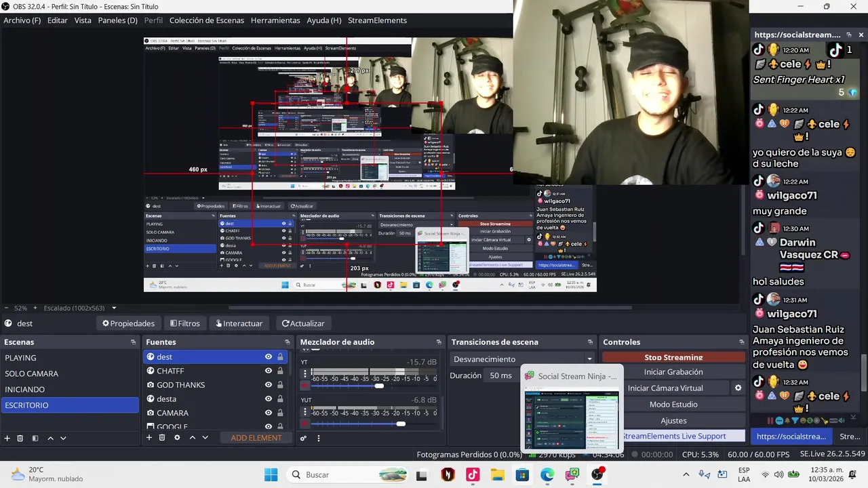The image size is (868, 488).
Task: Add a new scene with plus icon
Action: [x=7, y=439]
